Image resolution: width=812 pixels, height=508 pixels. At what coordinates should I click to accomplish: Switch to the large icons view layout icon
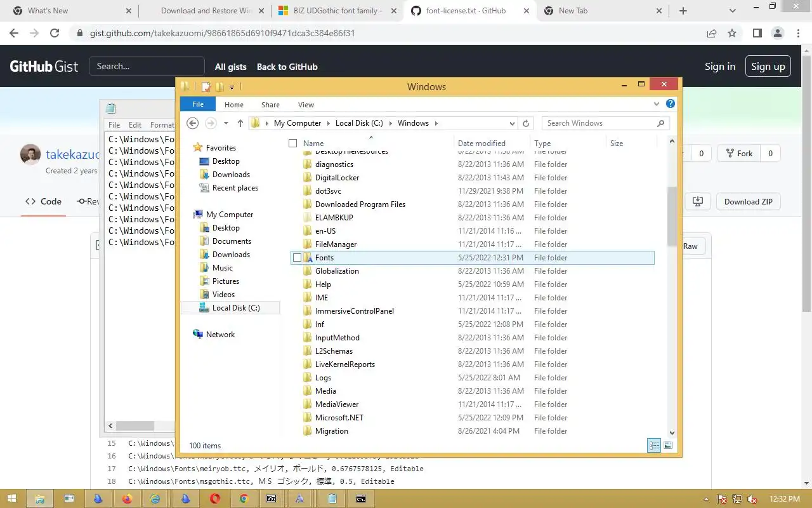pos(667,446)
